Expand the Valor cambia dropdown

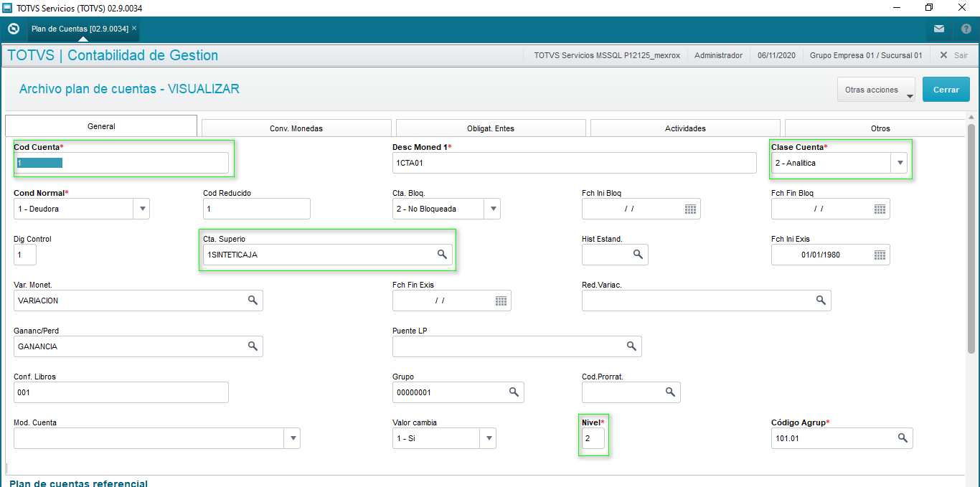coord(488,438)
